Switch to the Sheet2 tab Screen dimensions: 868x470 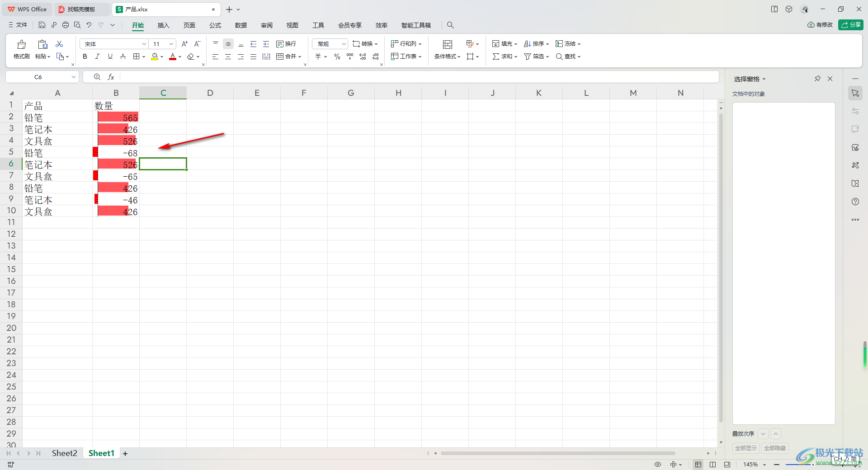pyautogui.click(x=64, y=453)
